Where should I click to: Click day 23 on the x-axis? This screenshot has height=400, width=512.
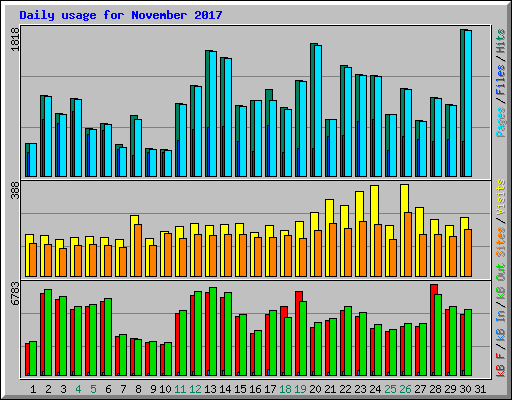tap(360, 389)
